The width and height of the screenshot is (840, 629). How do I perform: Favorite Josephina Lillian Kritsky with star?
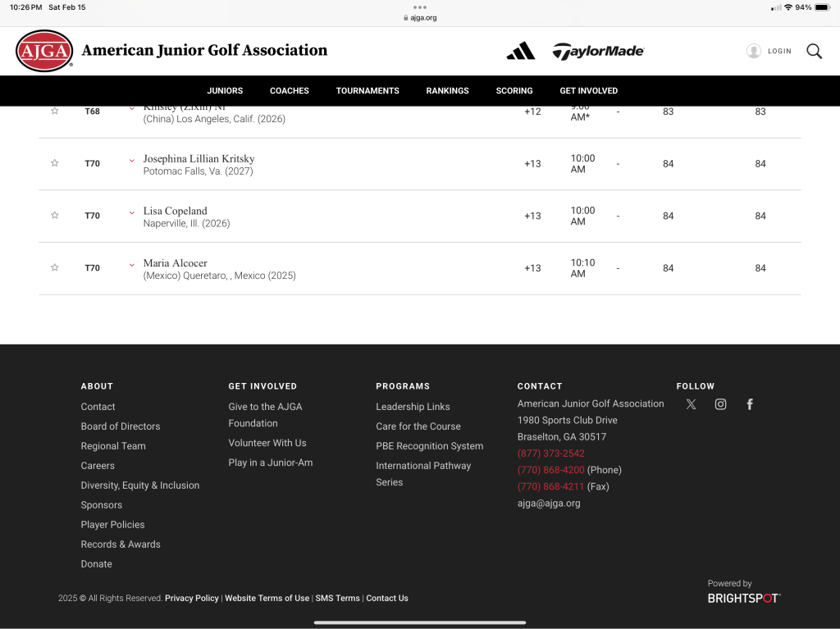tap(55, 163)
